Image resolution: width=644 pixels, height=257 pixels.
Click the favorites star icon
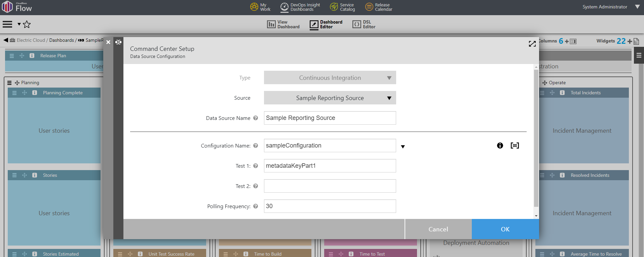pyautogui.click(x=27, y=24)
